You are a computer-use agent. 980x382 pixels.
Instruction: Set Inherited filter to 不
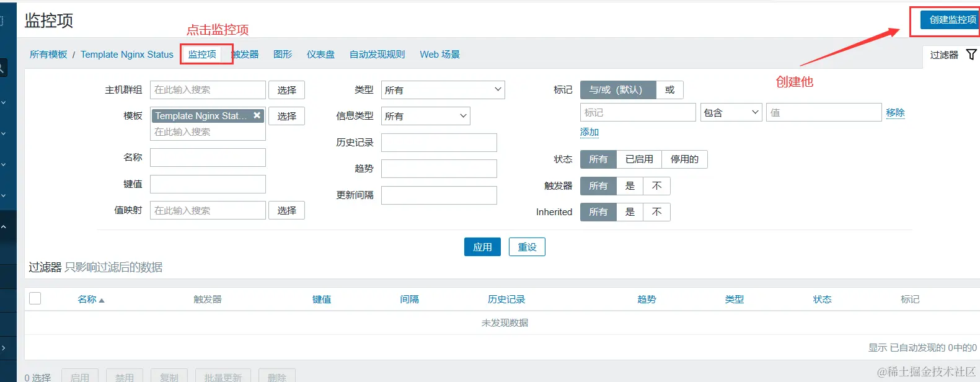(657, 212)
